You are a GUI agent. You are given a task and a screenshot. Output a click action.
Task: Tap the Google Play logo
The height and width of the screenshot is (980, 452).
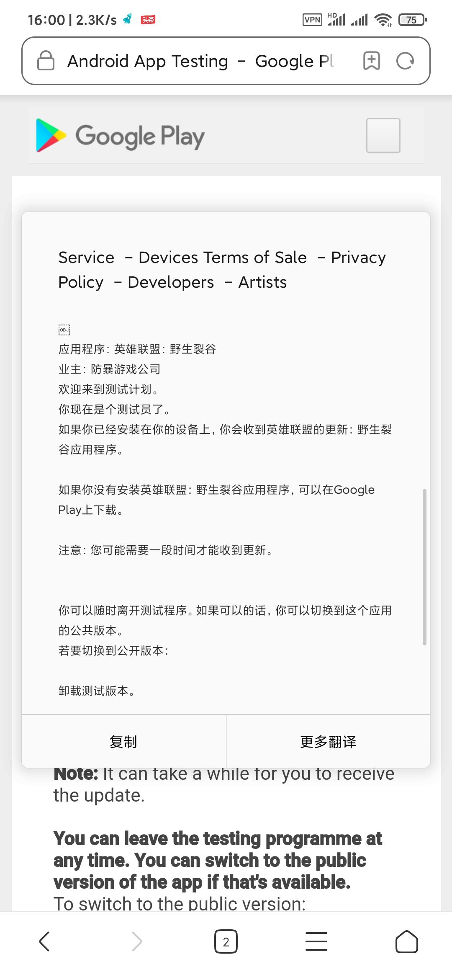120,135
